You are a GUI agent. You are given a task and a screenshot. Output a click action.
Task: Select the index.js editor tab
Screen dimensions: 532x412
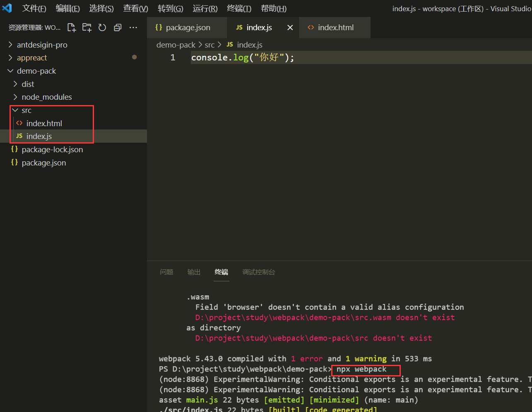pos(263,28)
